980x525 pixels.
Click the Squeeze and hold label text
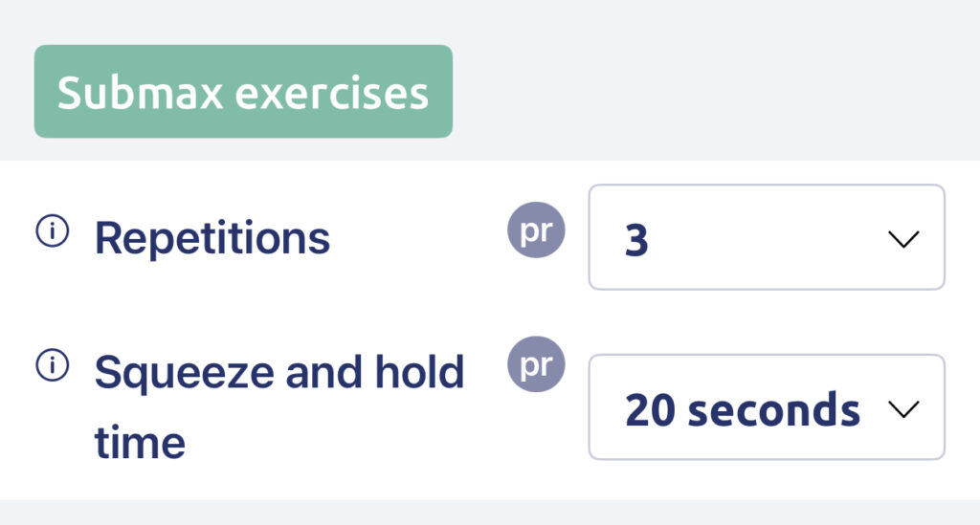[278, 372]
